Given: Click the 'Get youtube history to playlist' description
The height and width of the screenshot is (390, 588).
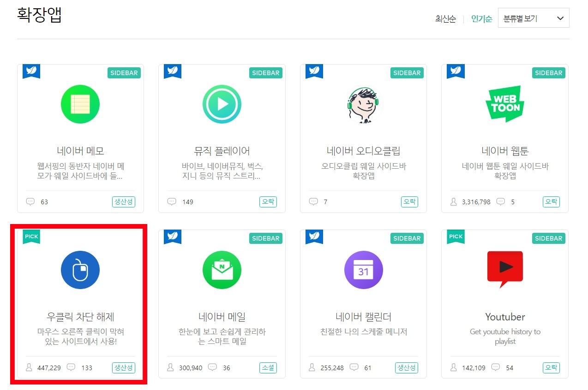Looking at the screenshot, I should click(x=505, y=337).
